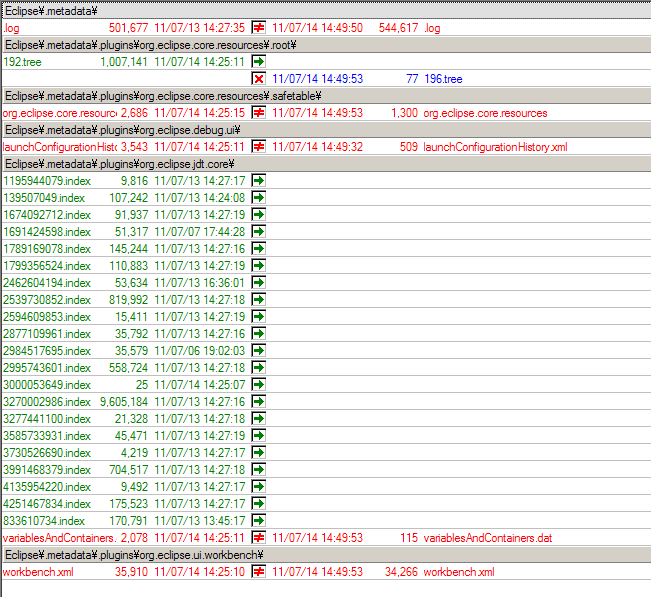Click the green arrow for 3585733931.index
Screen dimensions: 651x597
[259, 436]
